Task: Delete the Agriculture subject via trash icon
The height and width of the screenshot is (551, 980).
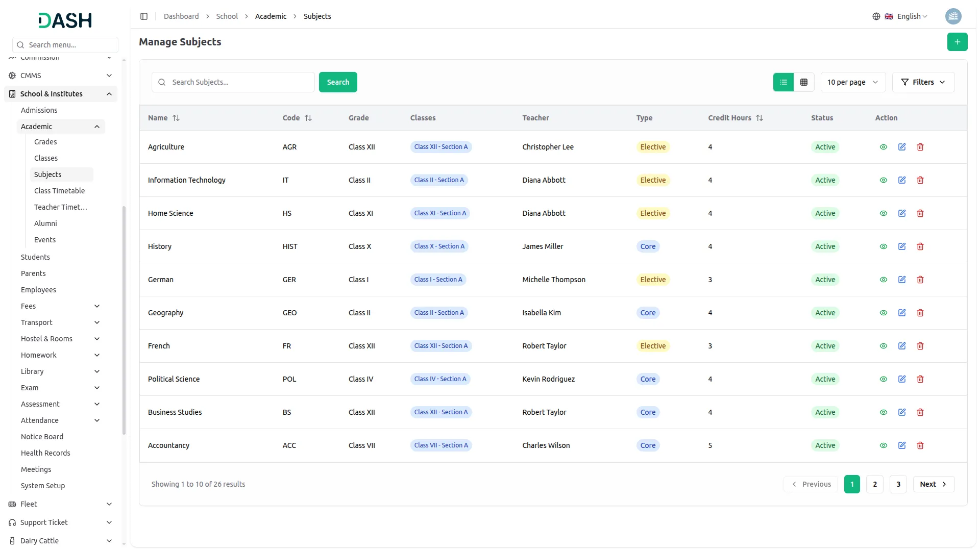Action: pyautogui.click(x=920, y=147)
